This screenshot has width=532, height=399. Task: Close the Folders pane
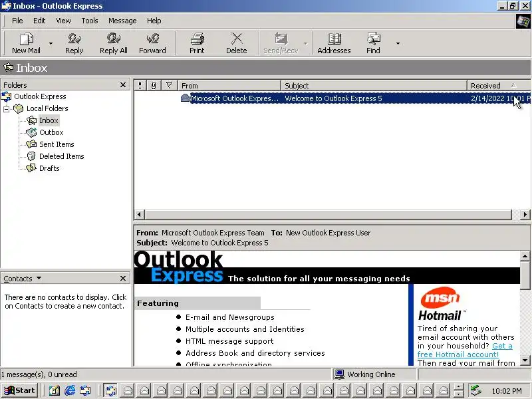123,85
